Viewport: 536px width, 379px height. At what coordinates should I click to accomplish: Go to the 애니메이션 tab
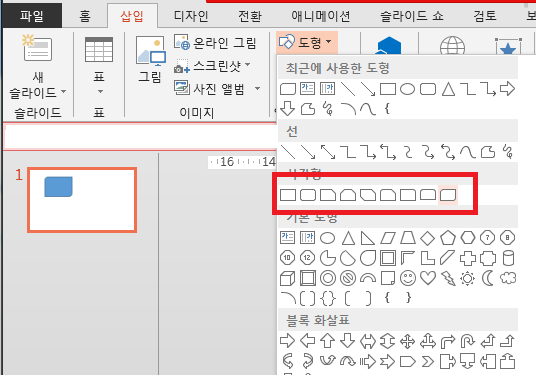click(321, 16)
